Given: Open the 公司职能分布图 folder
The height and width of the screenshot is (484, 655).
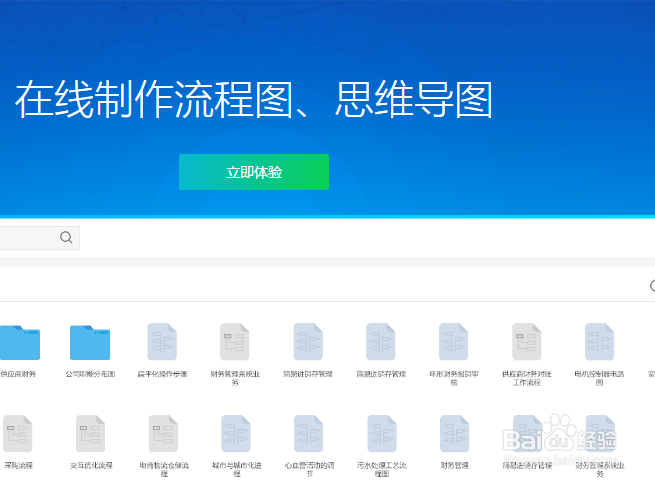Looking at the screenshot, I should coord(90,342).
